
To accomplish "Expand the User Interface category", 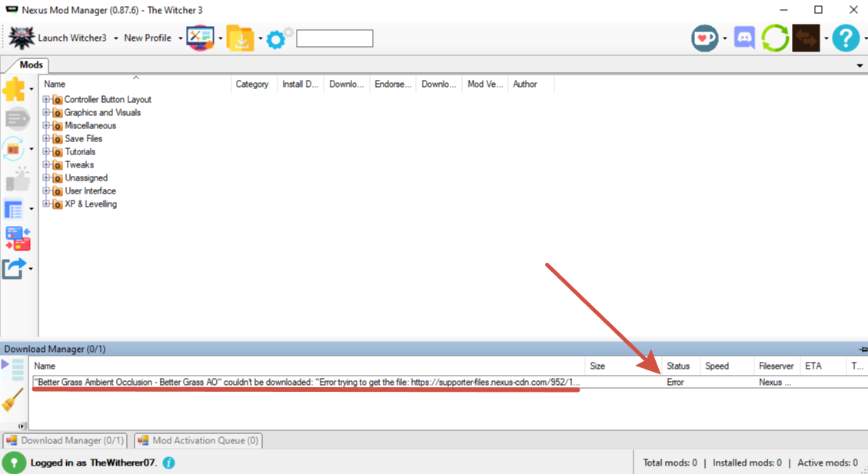I will point(46,191).
